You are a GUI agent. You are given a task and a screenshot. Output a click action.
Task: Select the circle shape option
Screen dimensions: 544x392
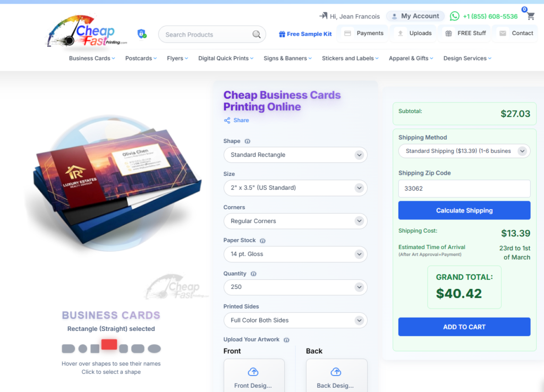point(83,348)
